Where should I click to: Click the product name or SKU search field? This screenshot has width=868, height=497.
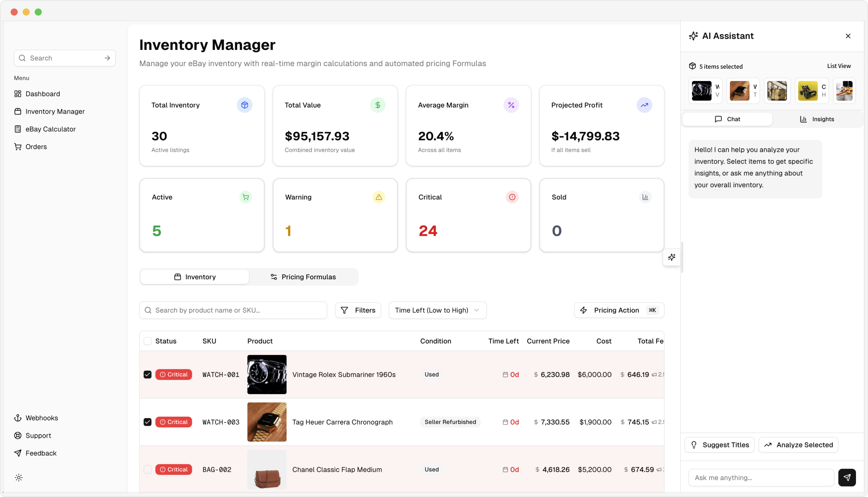(x=233, y=310)
